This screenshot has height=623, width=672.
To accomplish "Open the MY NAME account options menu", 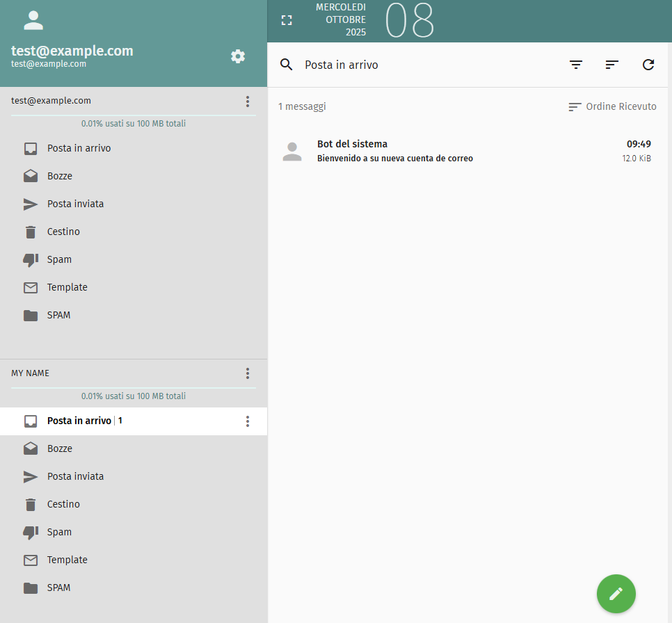I will (x=247, y=373).
